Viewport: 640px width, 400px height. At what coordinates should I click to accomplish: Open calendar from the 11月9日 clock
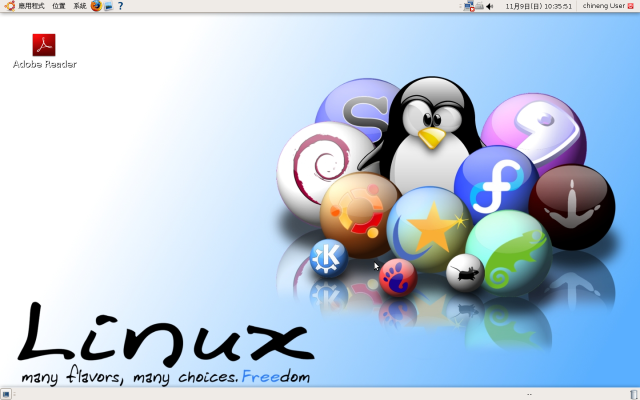click(538, 6)
